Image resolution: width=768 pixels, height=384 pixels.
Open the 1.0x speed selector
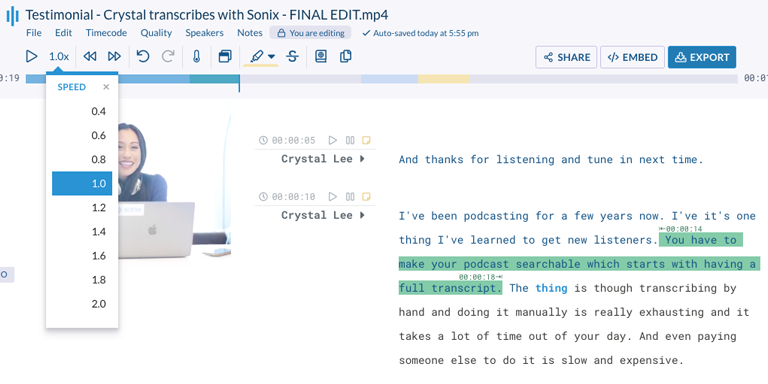point(59,57)
